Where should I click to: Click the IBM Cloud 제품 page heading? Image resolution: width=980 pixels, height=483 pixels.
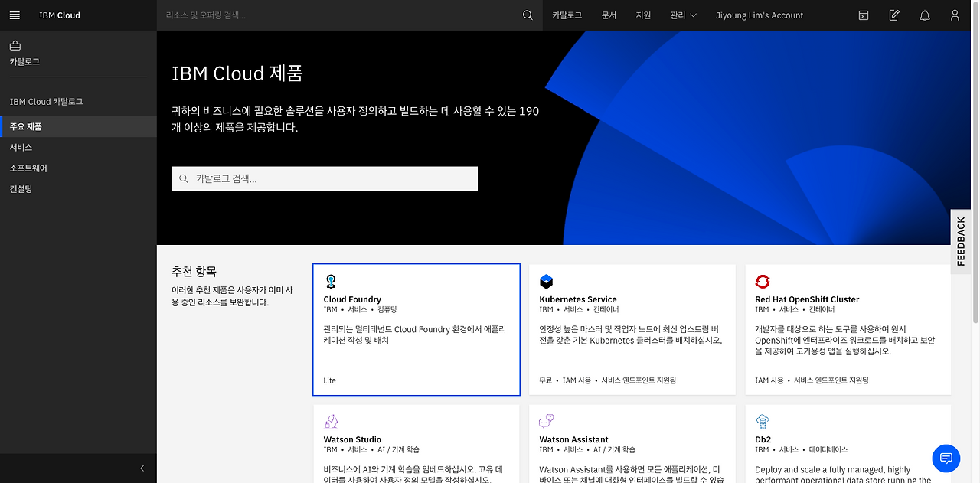[237, 73]
